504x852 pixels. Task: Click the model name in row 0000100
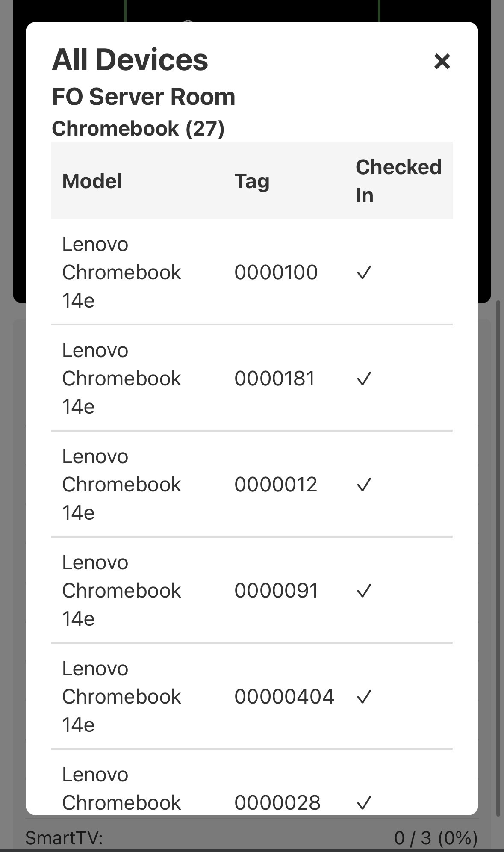pyautogui.click(x=122, y=272)
